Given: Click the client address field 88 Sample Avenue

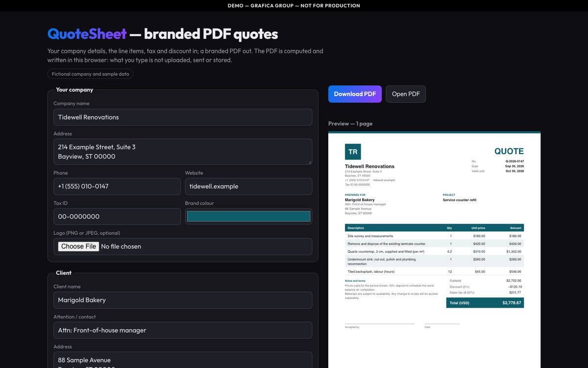Looking at the screenshot, I should tap(183, 360).
